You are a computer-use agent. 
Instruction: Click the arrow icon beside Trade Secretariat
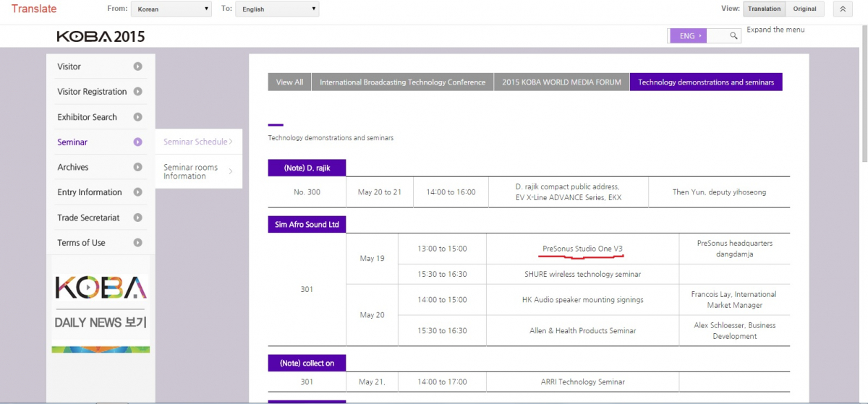point(137,218)
